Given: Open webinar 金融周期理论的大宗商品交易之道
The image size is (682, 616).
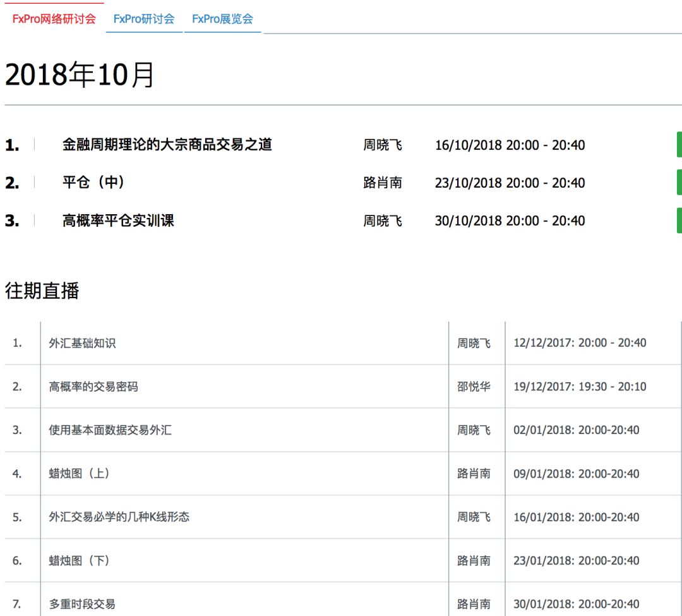Looking at the screenshot, I should coord(167,145).
